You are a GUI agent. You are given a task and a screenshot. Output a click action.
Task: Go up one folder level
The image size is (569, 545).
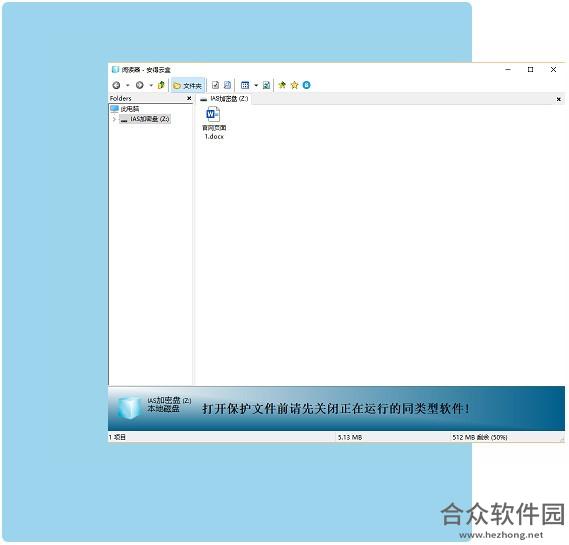coord(161,85)
